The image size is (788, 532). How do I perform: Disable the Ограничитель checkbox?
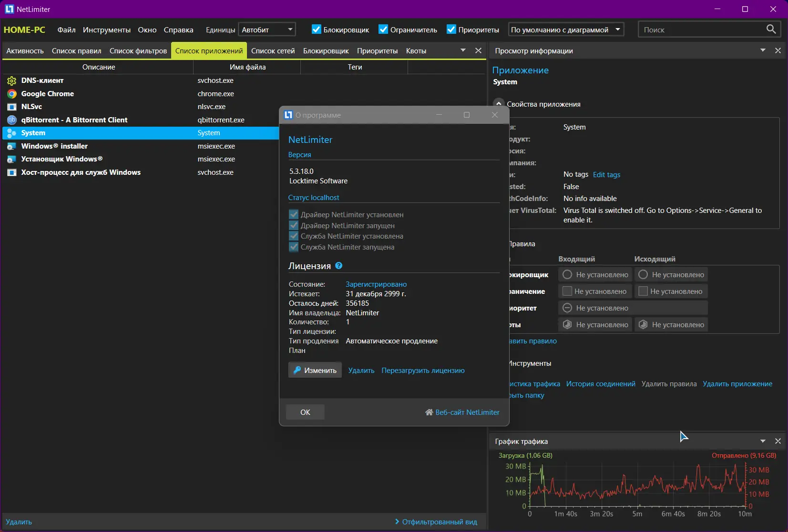click(383, 30)
